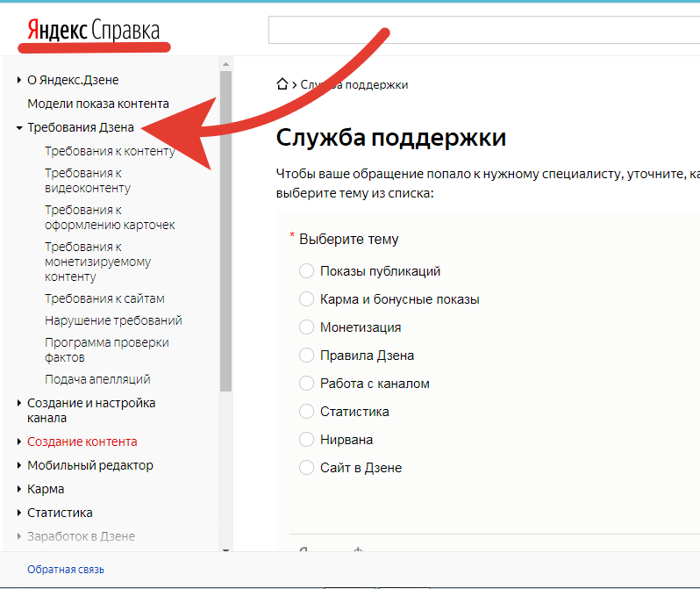Open Требования к монетизируемому контенту
Viewport: 700px width, 589px height.
[97, 262]
